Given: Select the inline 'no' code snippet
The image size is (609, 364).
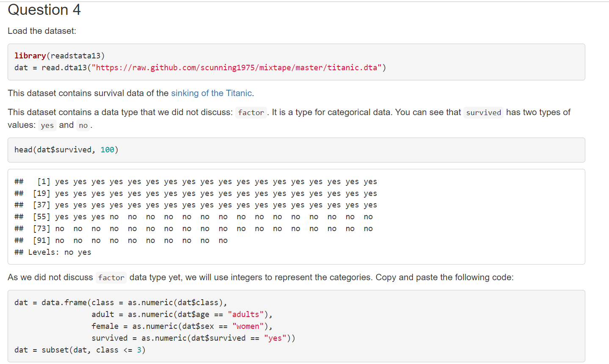Looking at the screenshot, I should pyautogui.click(x=83, y=125).
